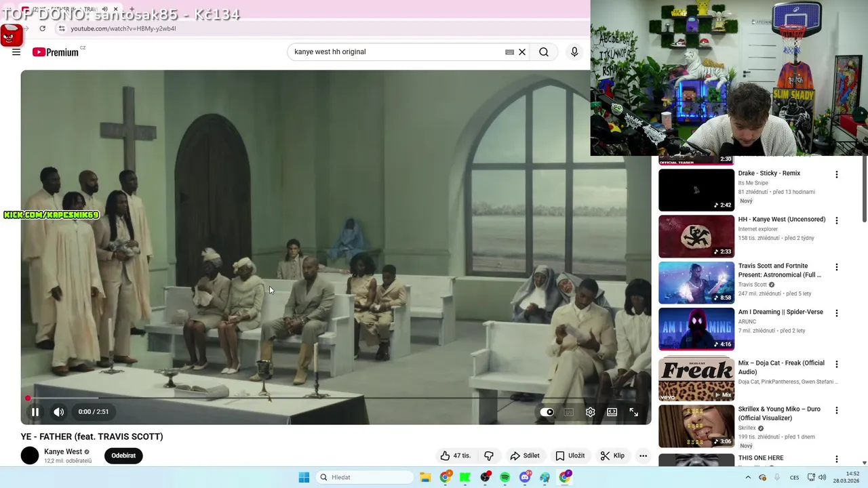Create a clip using Klip button
Image resolution: width=868 pixels, height=488 pixels.
pyautogui.click(x=612, y=455)
